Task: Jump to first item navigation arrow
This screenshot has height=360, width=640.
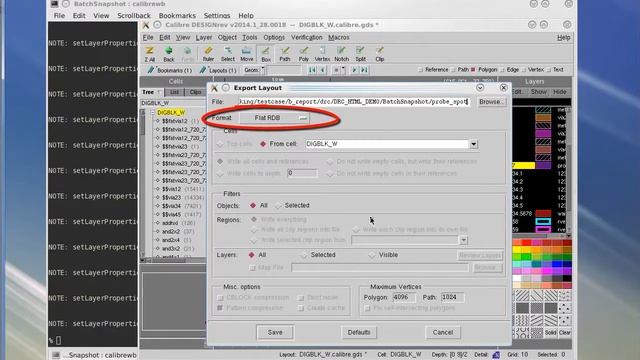Action: 312,70
